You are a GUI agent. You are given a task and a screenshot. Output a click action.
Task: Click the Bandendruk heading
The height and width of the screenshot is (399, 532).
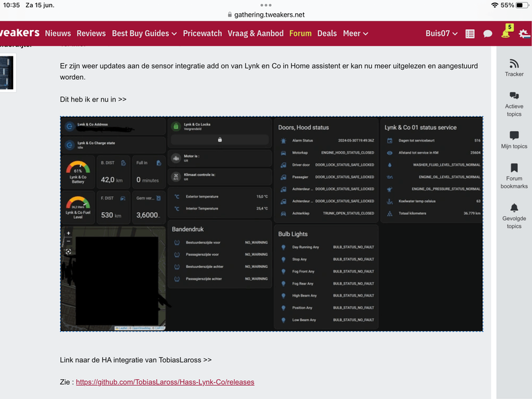tap(188, 229)
